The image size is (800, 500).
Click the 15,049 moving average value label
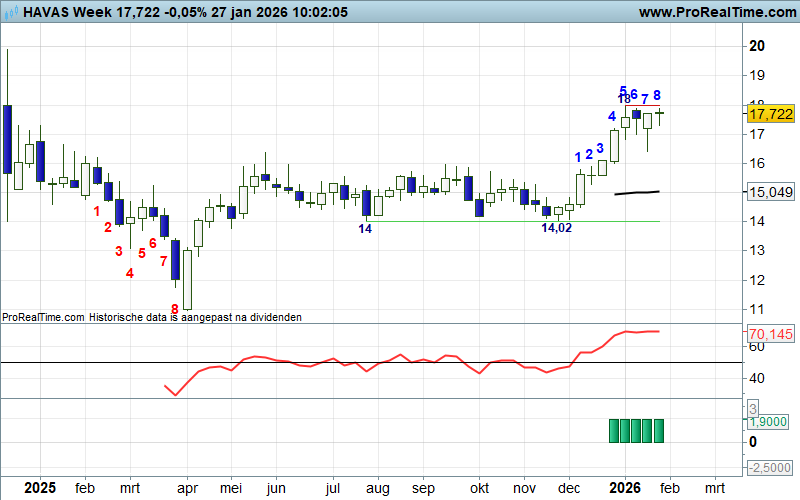pos(770,191)
